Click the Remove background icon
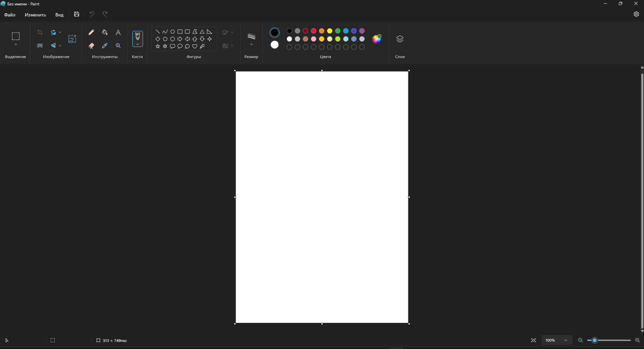Viewport: 644px width, 349px height. point(40,46)
